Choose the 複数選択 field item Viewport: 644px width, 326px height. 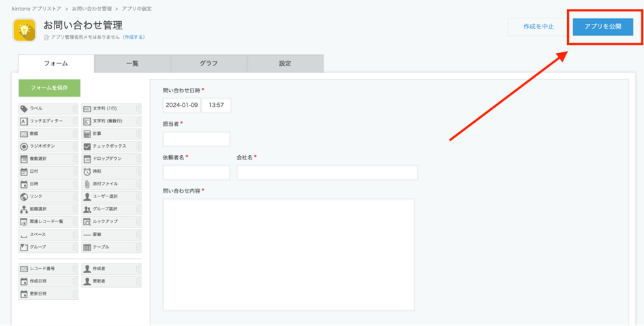tap(48, 159)
